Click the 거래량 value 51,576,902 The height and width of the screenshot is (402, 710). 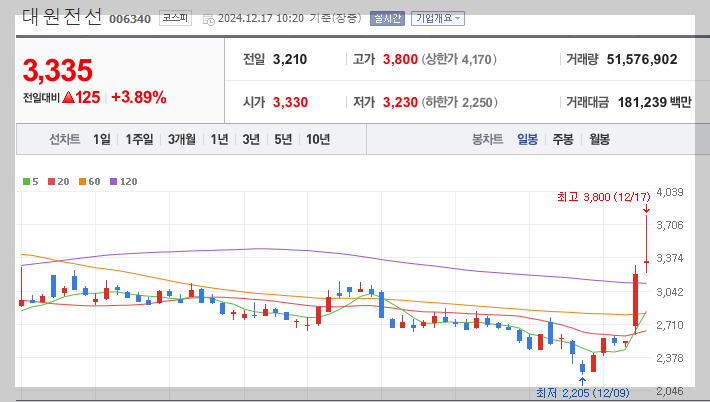(x=642, y=59)
